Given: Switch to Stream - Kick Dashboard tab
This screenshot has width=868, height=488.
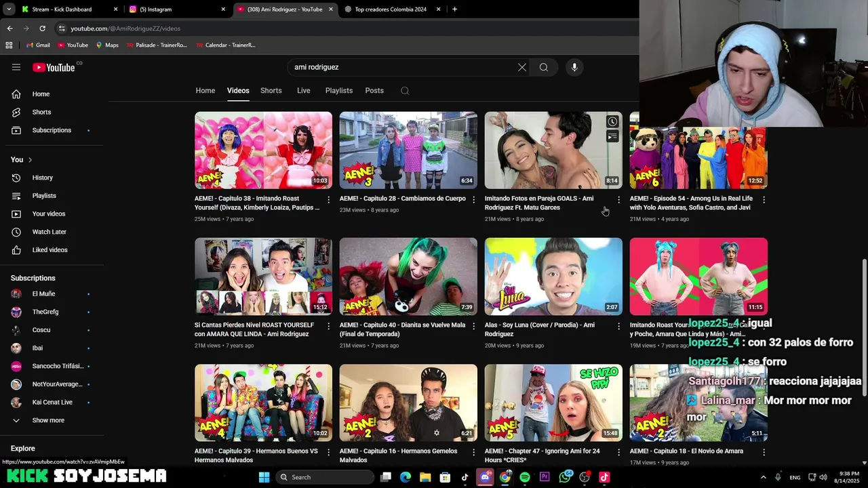Looking at the screenshot, I should click(69, 9).
